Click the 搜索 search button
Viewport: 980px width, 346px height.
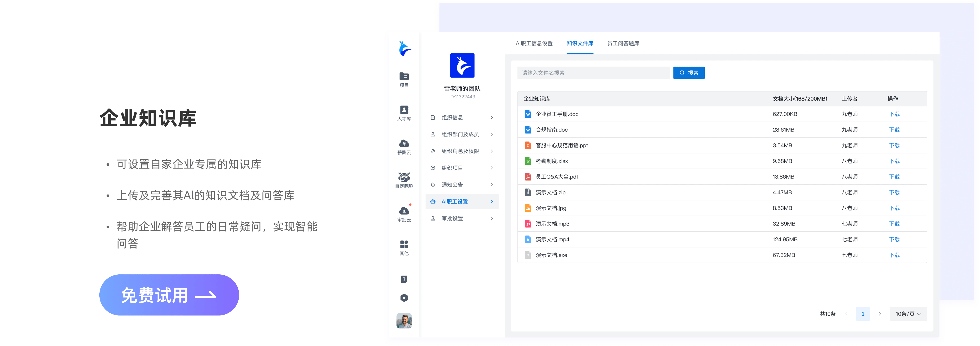point(689,73)
